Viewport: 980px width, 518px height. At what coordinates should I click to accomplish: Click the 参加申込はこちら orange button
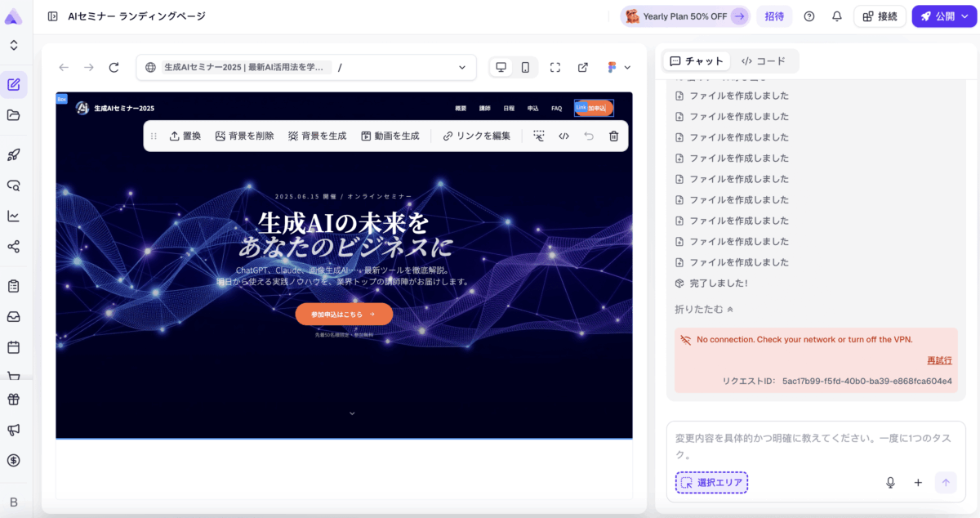pyautogui.click(x=344, y=314)
